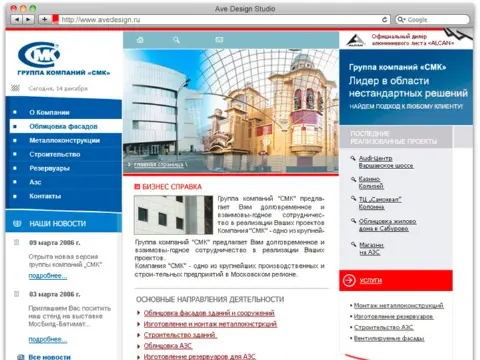Screen dimensions: 480x360
Task: Open the Строительство АЗС service link
Action: click(384, 327)
